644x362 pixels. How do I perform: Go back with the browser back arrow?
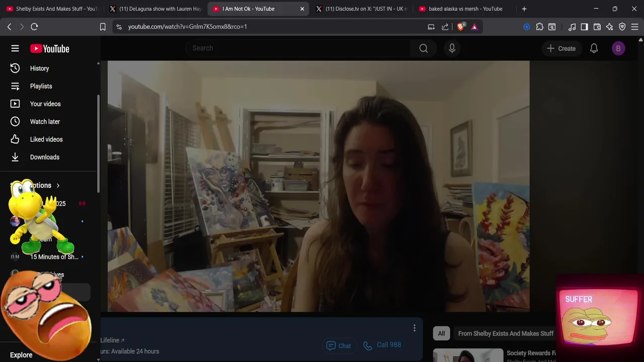(9, 27)
